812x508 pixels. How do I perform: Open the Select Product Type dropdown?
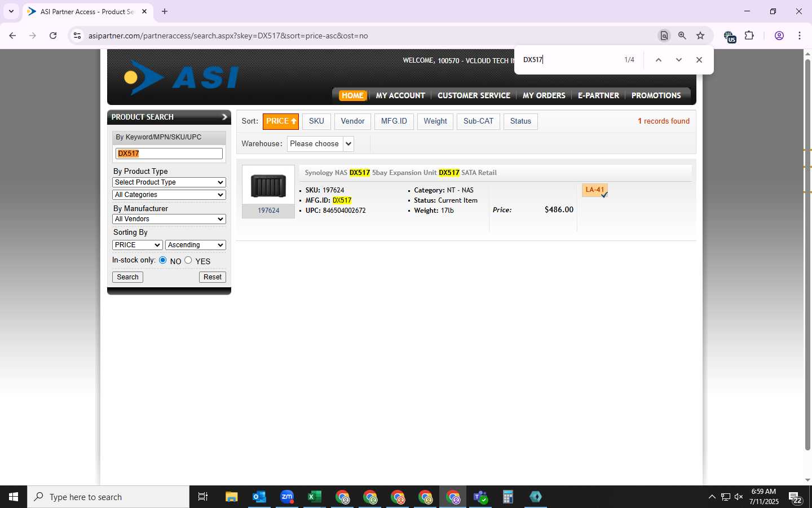169,182
